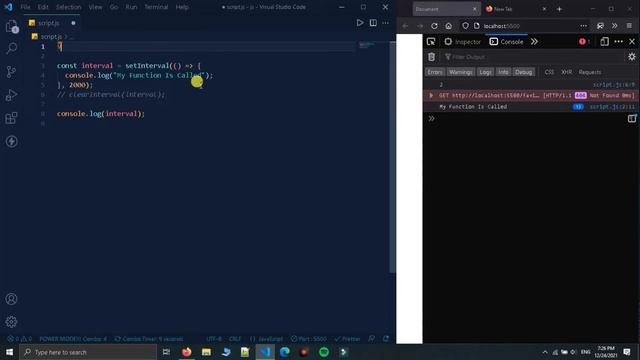640x360 pixels.
Task: Switch to the Console tab
Action: 507,42
